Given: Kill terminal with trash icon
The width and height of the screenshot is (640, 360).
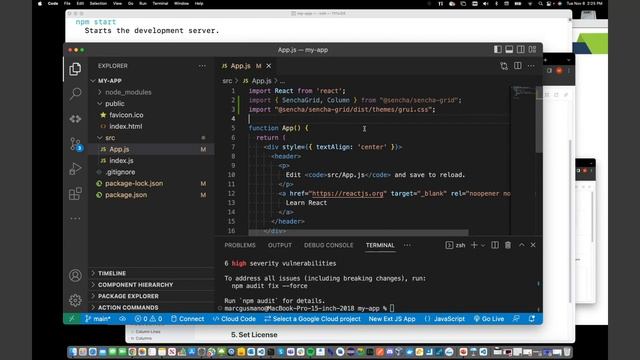Looking at the screenshot, I should [508, 245].
